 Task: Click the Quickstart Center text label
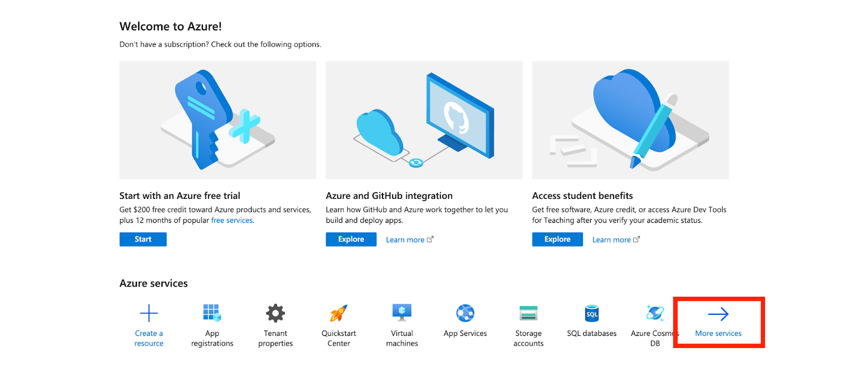[339, 338]
